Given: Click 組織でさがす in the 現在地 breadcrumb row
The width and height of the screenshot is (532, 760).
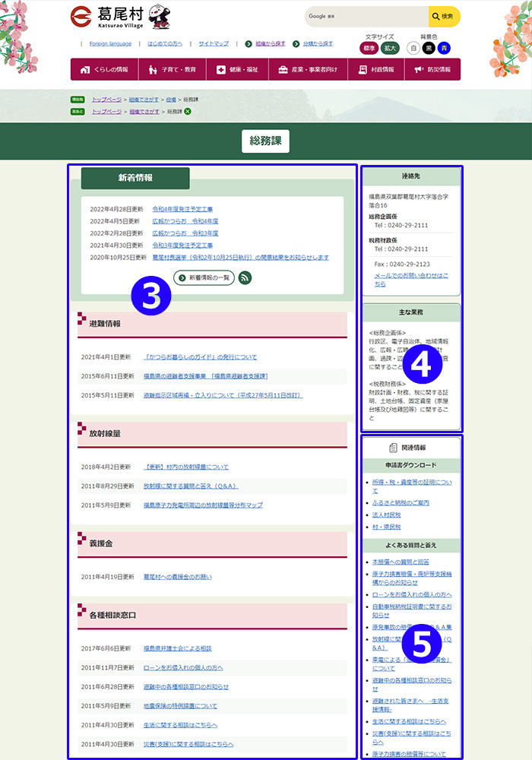Looking at the screenshot, I should tap(144, 100).
